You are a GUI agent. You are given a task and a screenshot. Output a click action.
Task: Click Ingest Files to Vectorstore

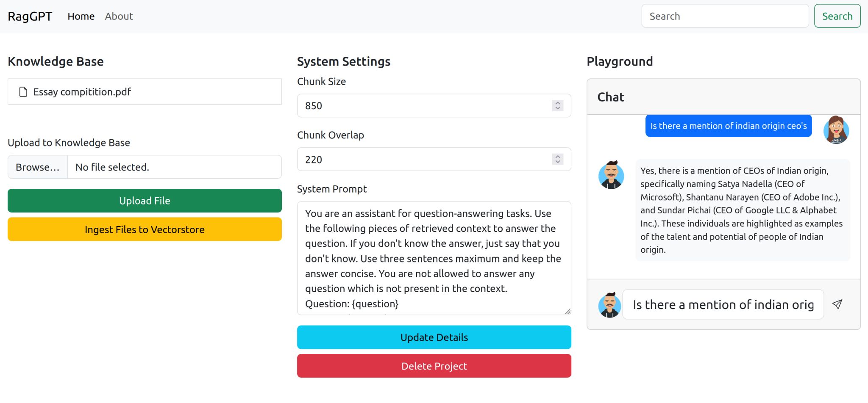coord(145,229)
